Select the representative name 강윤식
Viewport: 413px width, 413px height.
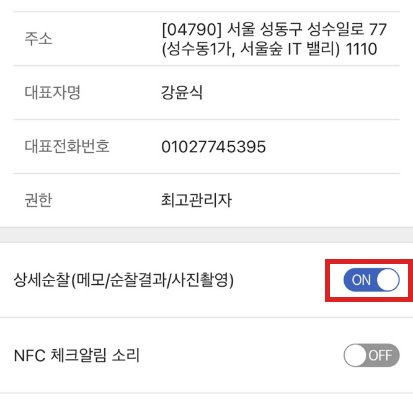[182, 92]
